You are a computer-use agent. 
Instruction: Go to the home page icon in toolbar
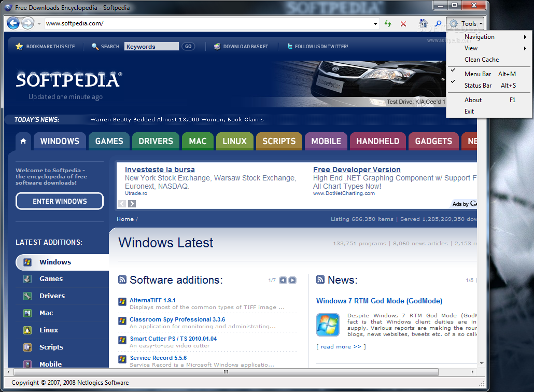(424, 23)
